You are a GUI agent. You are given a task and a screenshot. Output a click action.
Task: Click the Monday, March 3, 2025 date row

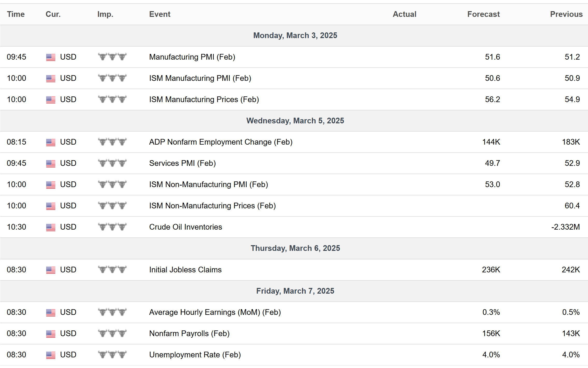[294, 36]
